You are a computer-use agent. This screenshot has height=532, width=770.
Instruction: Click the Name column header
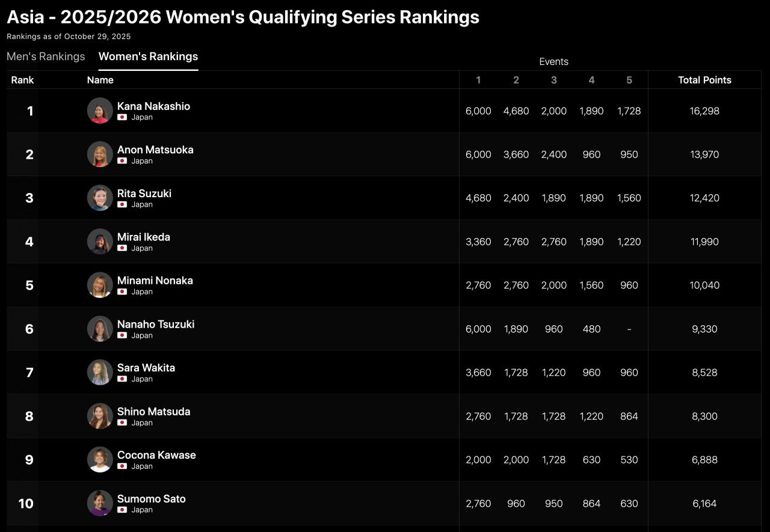tap(100, 80)
